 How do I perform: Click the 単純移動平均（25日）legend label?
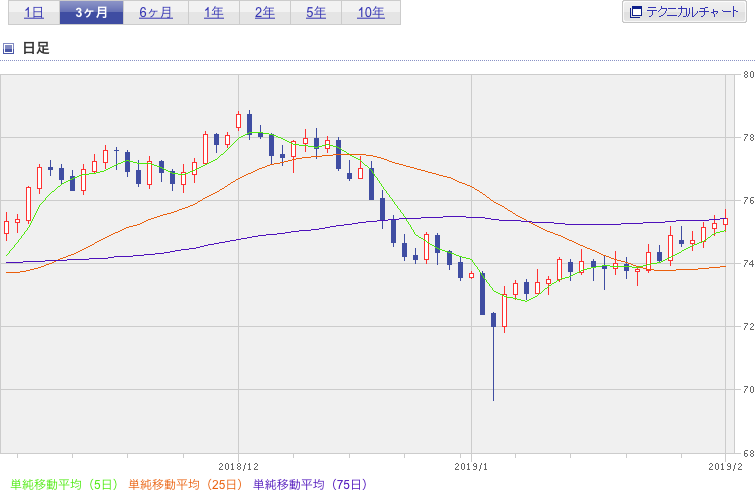click(x=185, y=484)
